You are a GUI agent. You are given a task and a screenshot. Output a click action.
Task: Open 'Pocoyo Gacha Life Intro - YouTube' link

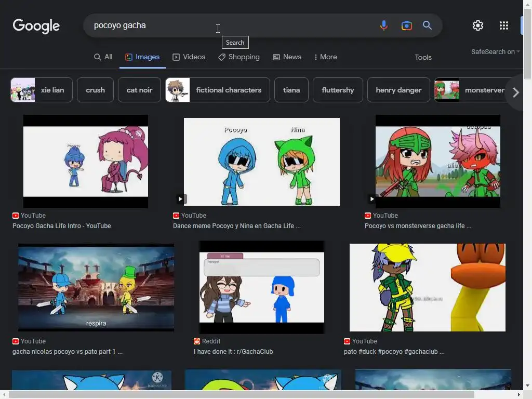coord(62,226)
